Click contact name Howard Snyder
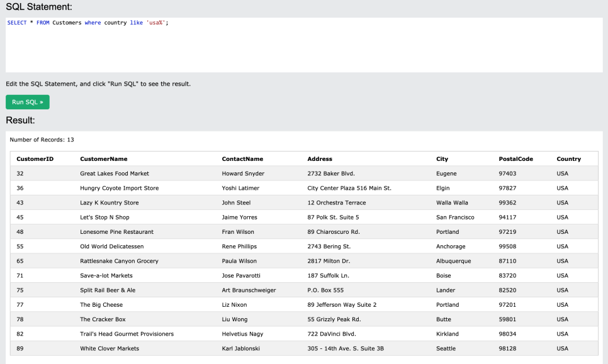 243,174
